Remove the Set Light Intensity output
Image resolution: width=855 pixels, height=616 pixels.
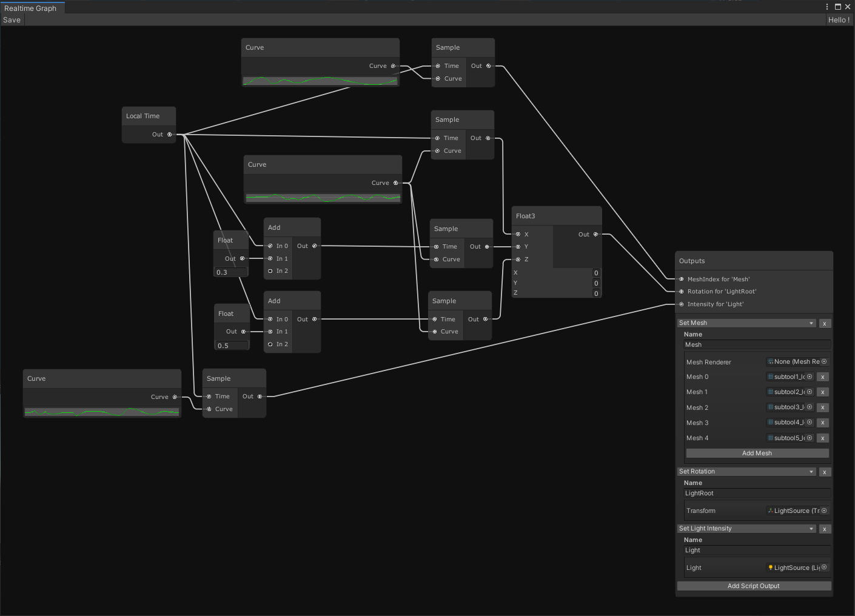[825, 529]
